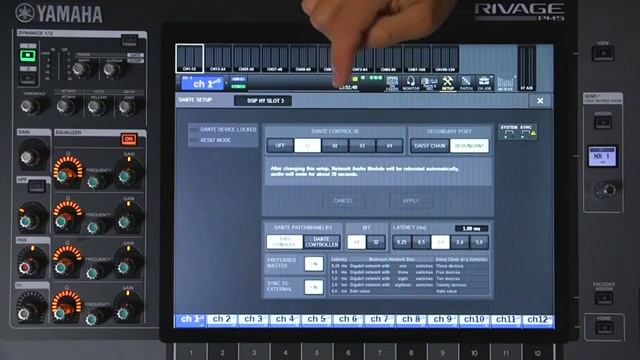Select the ch 8 tab
The width and height of the screenshot is (640, 360).
pos(411,320)
